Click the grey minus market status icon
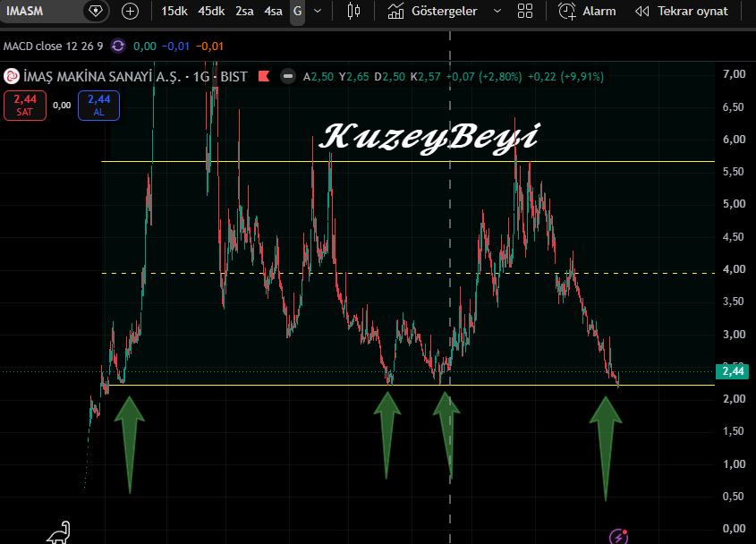756x544 pixels. (288, 76)
